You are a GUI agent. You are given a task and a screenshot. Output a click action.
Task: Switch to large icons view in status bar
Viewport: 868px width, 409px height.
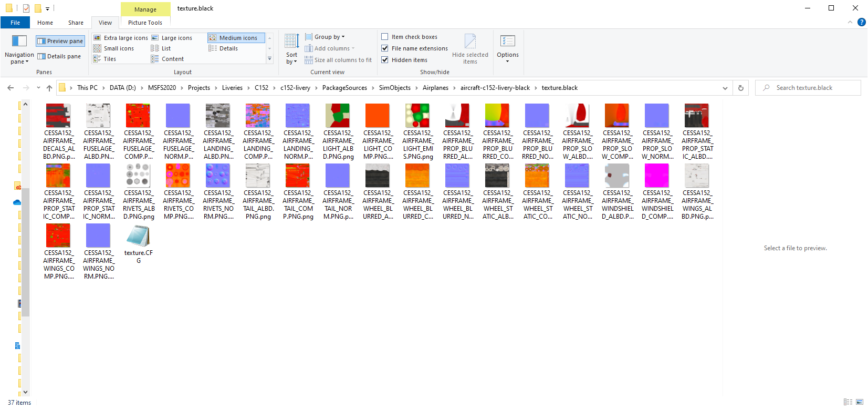[860, 402]
